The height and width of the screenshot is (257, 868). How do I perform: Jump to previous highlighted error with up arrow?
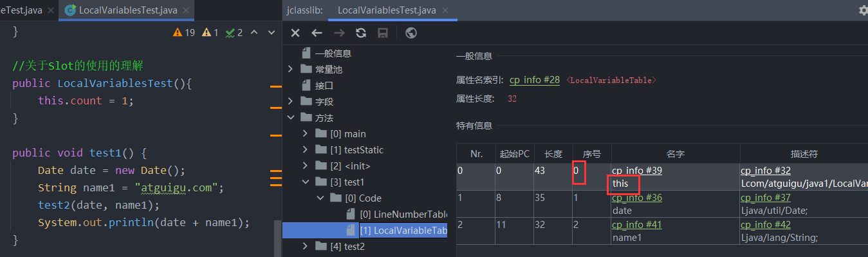pos(254,32)
